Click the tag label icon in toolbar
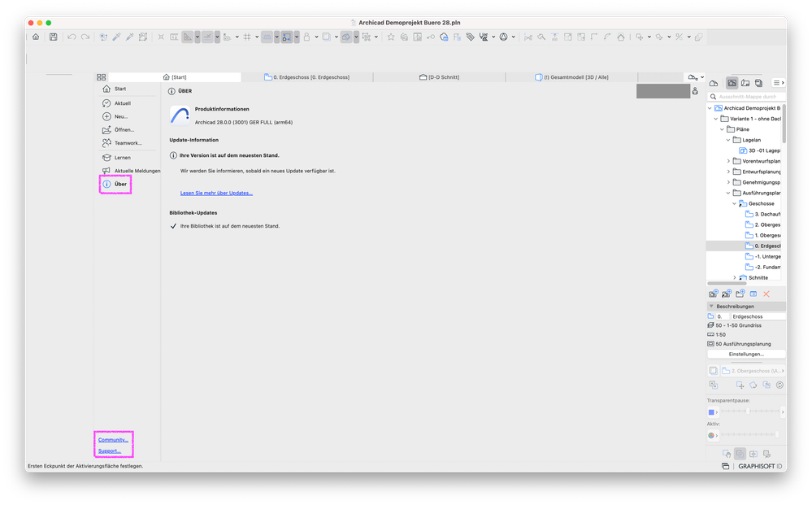The width and height of the screenshot is (812, 505). point(471,37)
